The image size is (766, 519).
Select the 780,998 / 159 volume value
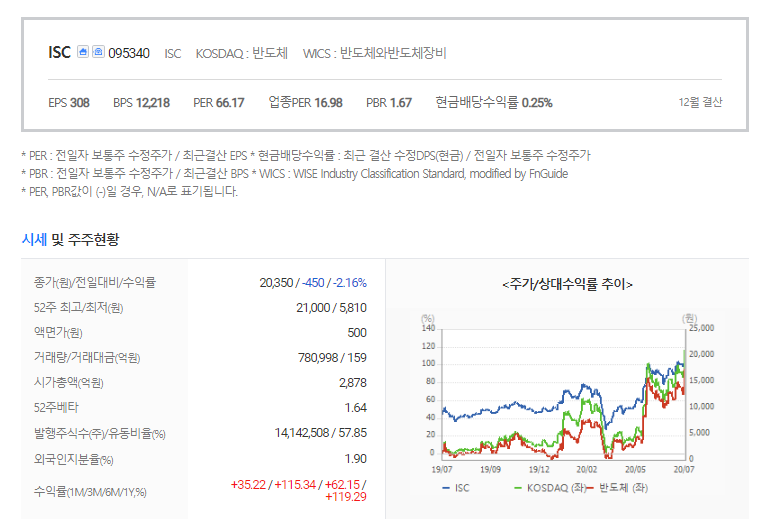(x=332, y=358)
